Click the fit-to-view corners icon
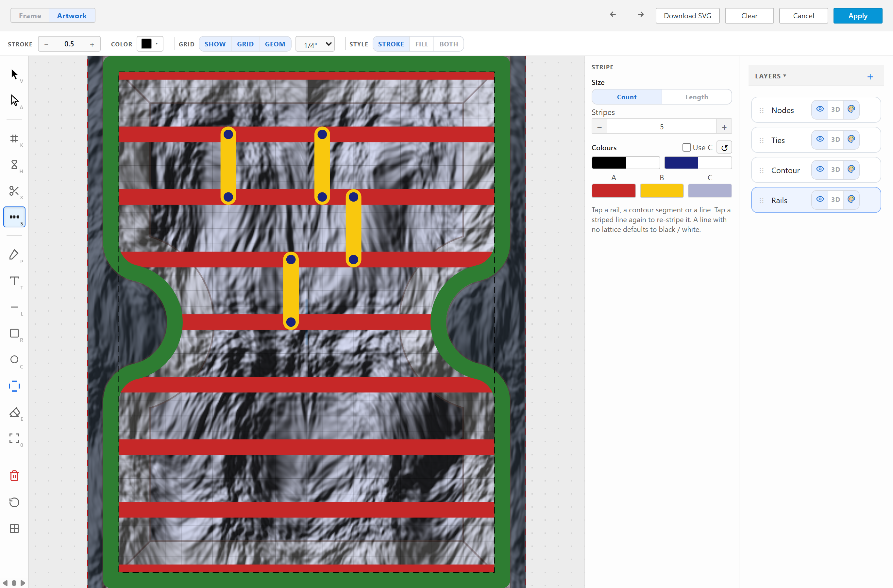893x588 pixels. coord(14,438)
